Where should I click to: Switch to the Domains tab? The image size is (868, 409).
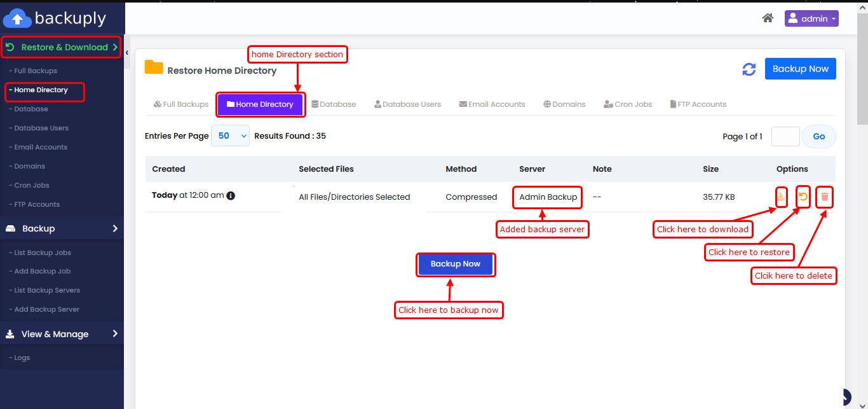564,104
